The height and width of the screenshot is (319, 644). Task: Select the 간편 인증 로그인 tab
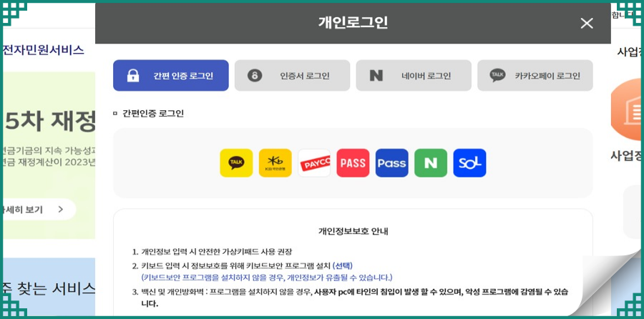coord(171,76)
